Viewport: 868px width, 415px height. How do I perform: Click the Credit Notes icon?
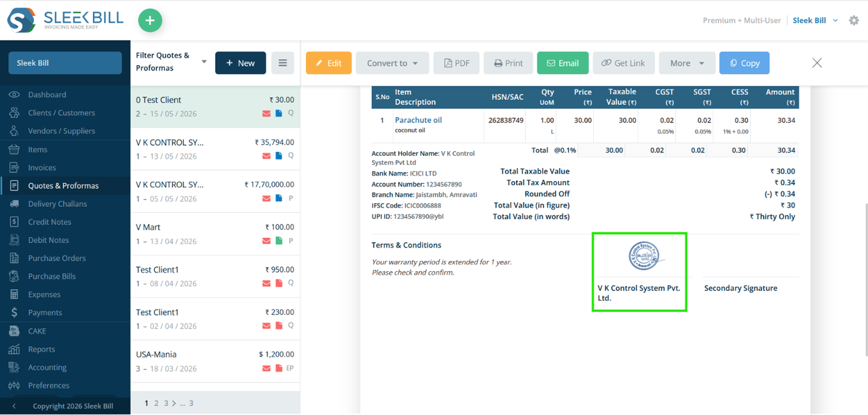[14, 222]
